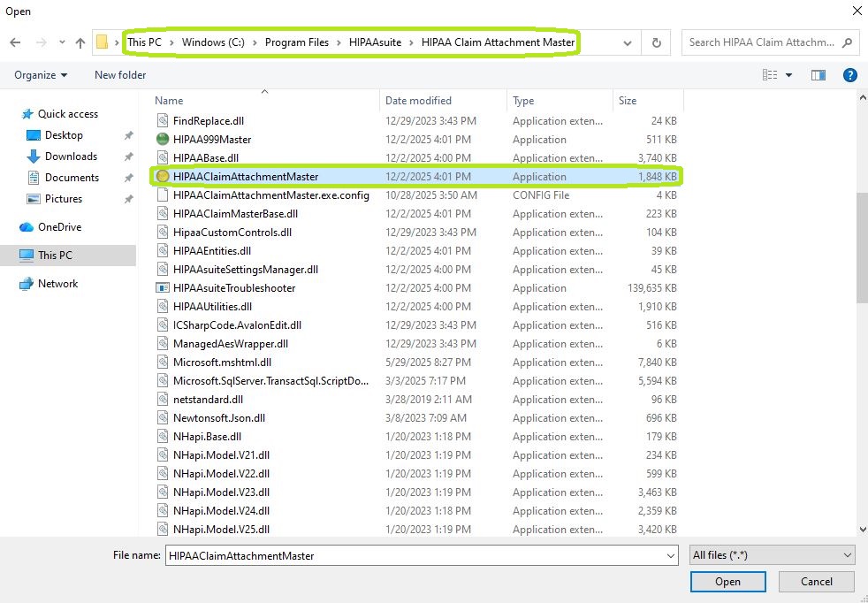Select FindReplace.dll file icon

tap(162, 121)
